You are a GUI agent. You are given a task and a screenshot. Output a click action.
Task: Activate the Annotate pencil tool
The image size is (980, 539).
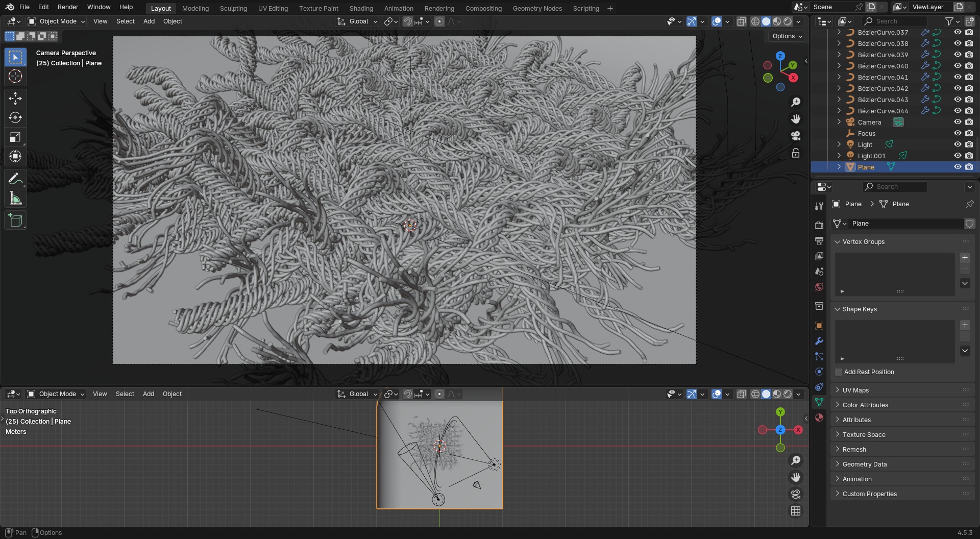click(15, 179)
